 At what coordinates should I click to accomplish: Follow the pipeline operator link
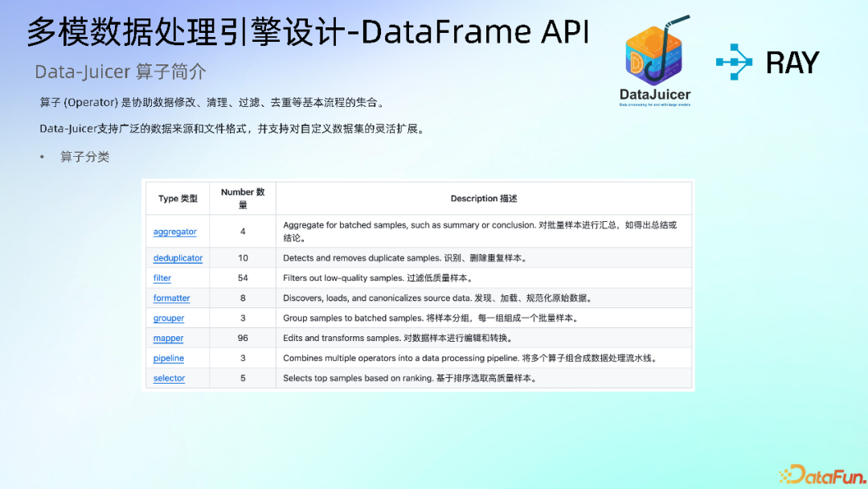(167, 358)
